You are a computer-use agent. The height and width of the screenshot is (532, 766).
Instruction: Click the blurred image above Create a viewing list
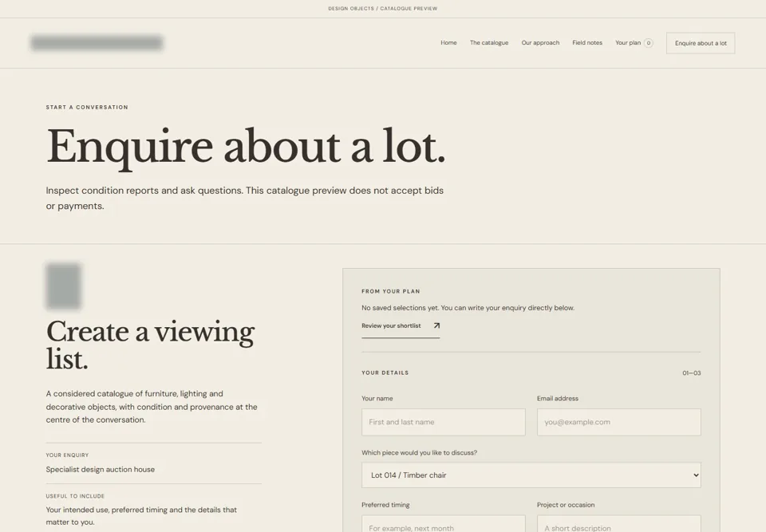coord(63,286)
